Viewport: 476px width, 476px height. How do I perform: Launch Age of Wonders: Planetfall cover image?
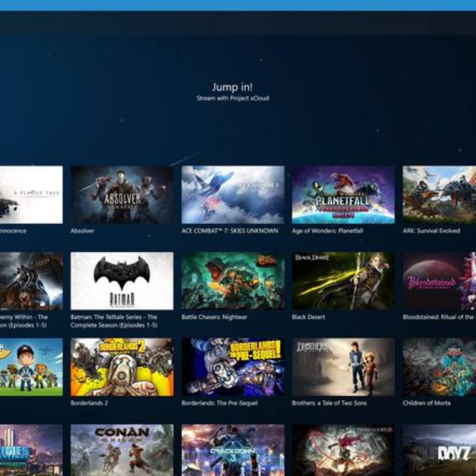pyautogui.click(x=343, y=195)
